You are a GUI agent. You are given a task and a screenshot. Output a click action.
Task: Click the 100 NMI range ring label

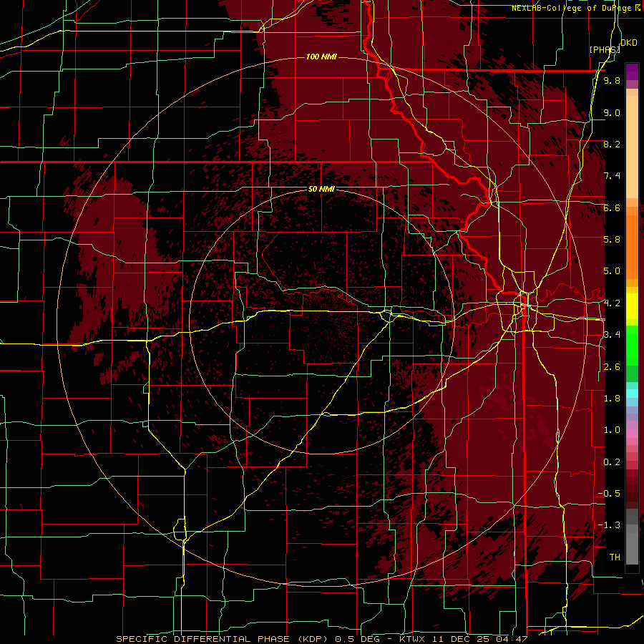click(x=321, y=57)
